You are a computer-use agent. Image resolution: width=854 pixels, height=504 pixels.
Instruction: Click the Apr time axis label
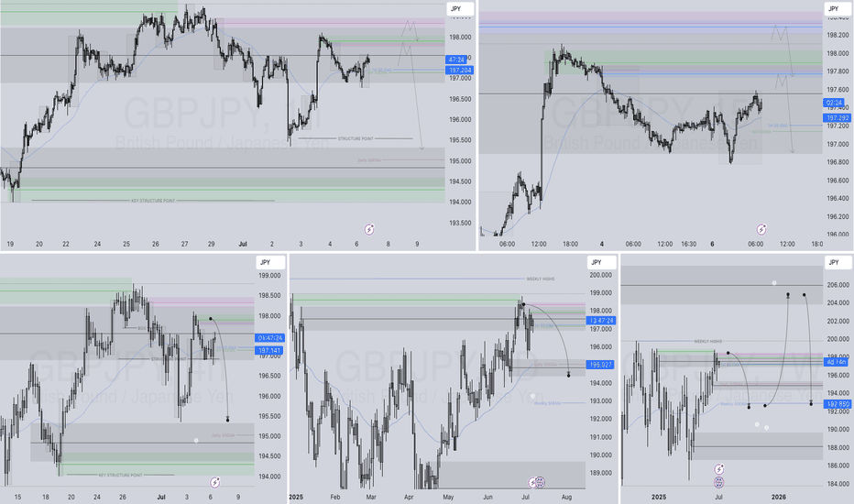pos(409,497)
